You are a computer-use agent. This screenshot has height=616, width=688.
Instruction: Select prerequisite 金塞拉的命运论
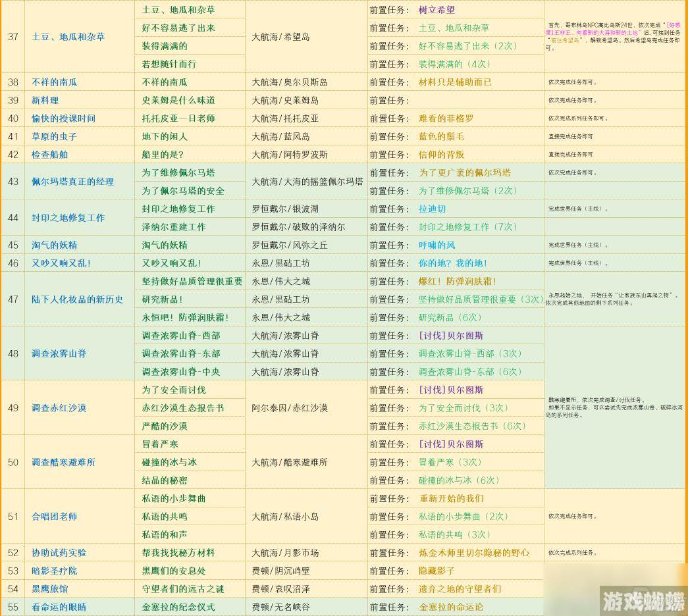452,607
